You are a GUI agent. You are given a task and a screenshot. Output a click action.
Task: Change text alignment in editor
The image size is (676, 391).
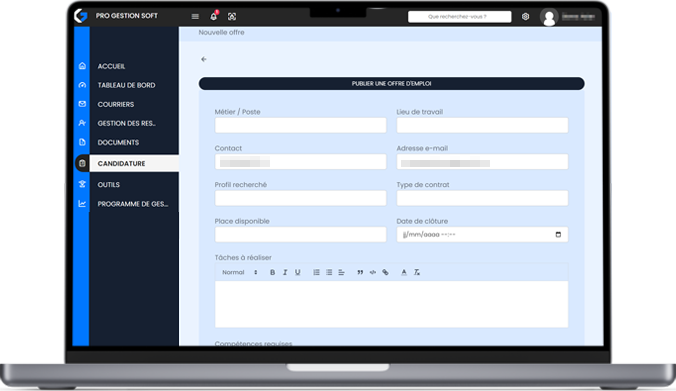[x=341, y=272]
